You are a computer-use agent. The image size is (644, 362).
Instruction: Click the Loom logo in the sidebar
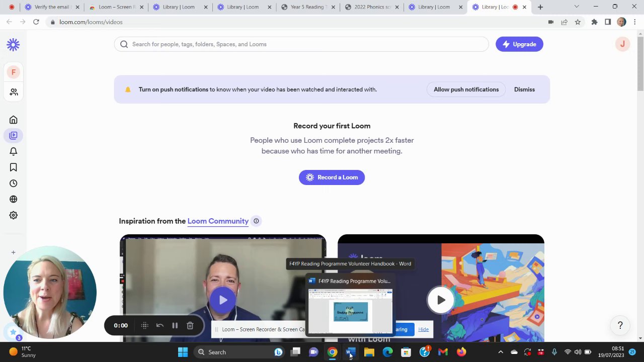click(x=13, y=45)
